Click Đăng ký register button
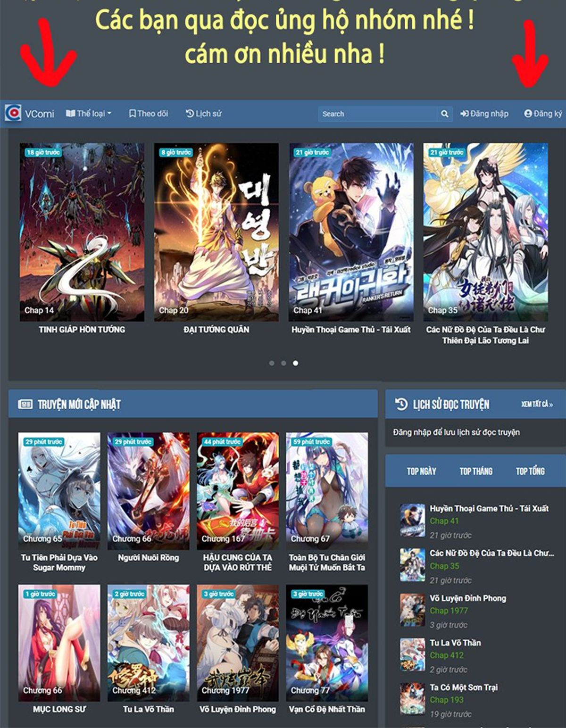The width and height of the screenshot is (566, 728). (x=543, y=114)
